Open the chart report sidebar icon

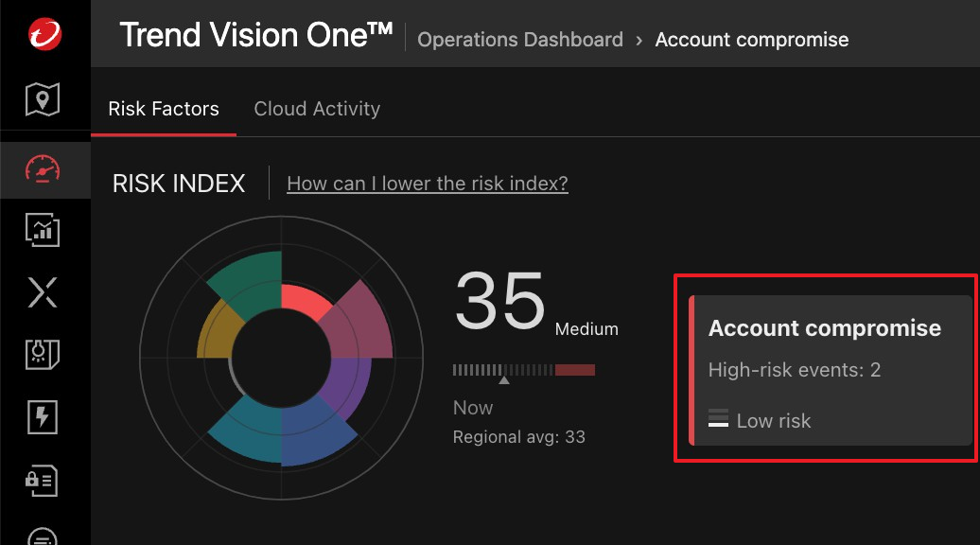point(43,229)
